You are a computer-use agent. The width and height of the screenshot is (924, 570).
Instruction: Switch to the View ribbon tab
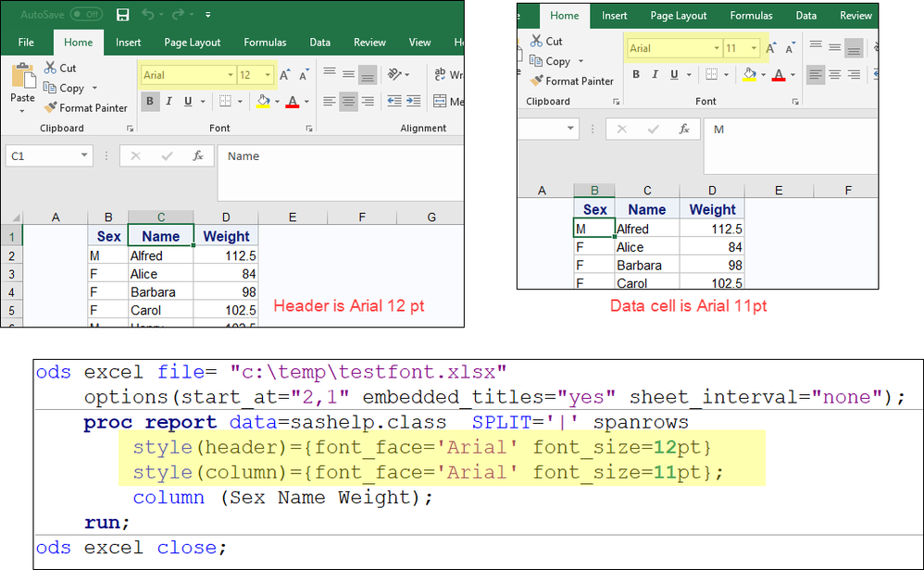(419, 43)
